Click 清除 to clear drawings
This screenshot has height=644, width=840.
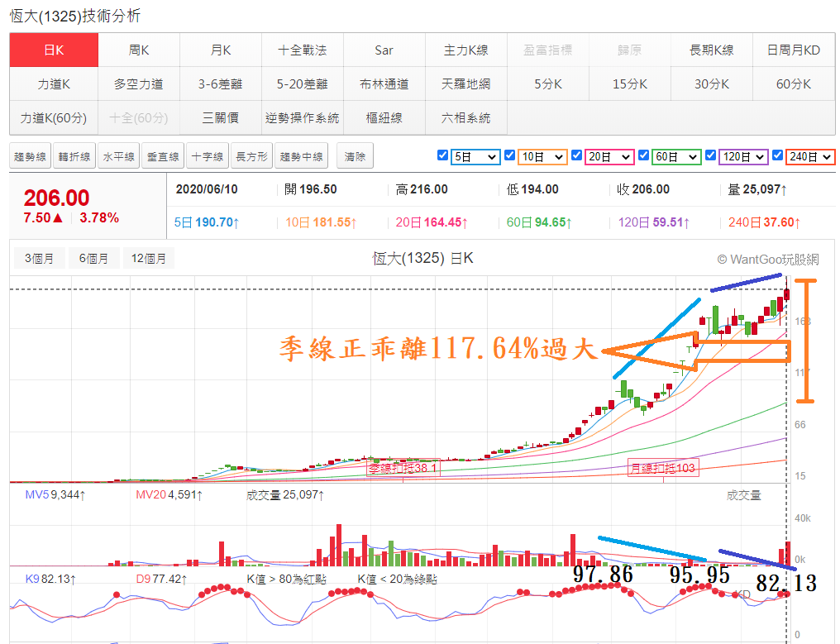pos(355,156)
